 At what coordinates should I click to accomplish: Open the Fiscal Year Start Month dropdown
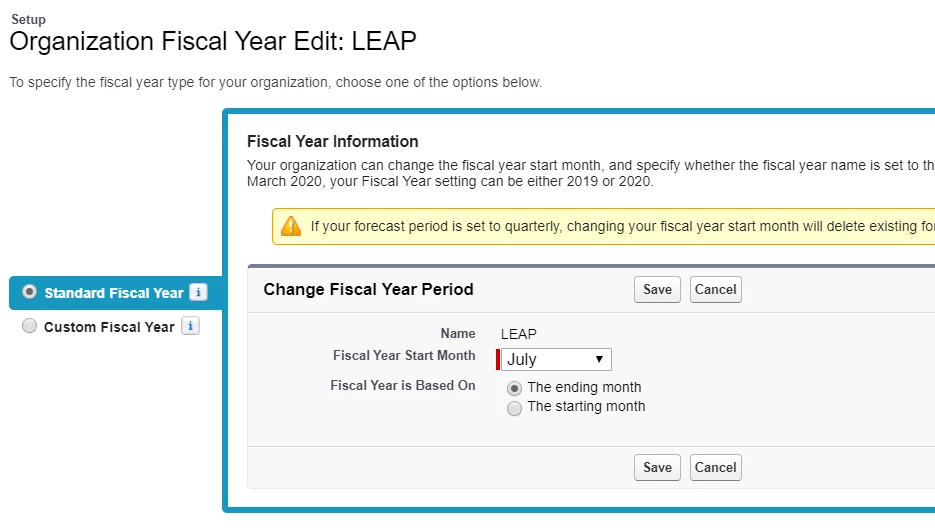[x=556, y=359]
